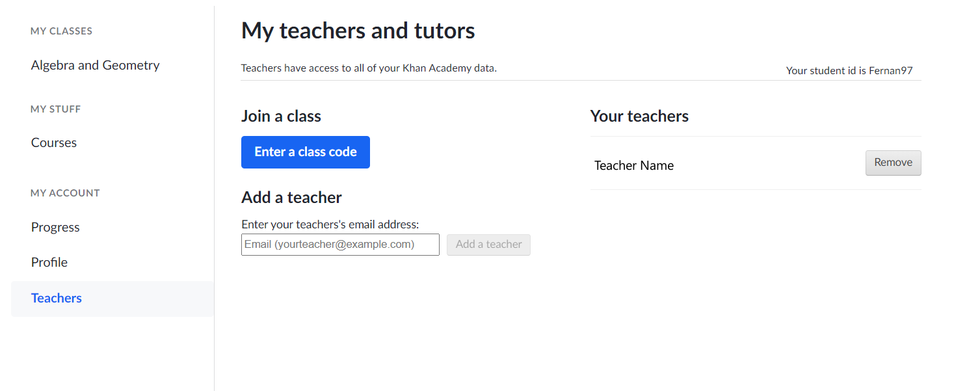The image size is (980, 391).
Task: Select the Teachers sidebar item
Action: coord(113,299)
